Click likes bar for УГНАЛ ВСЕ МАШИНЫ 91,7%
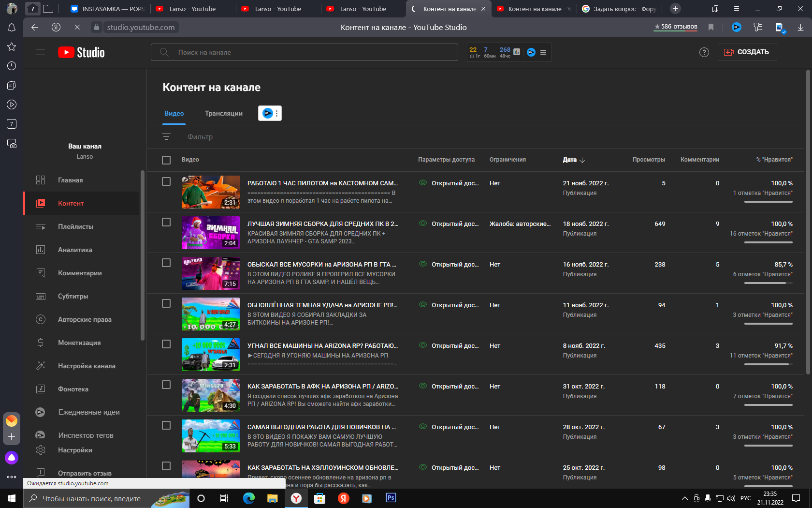The height and width of the screenshot is (508, 812). tap(768, 364)
